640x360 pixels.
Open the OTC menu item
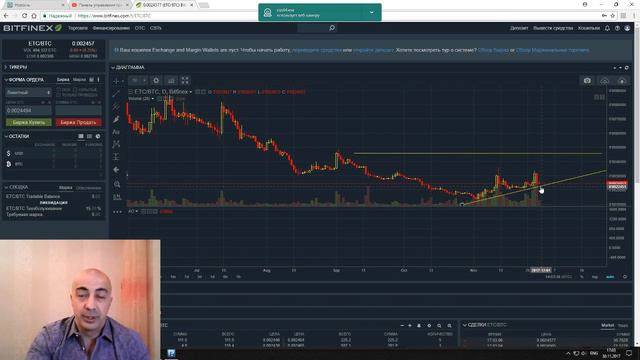click(x=140, y=28)
